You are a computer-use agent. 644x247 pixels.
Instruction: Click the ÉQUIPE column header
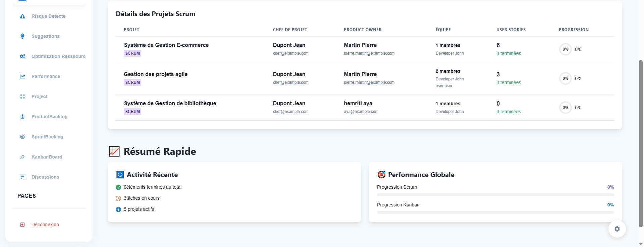pos(443,30)
